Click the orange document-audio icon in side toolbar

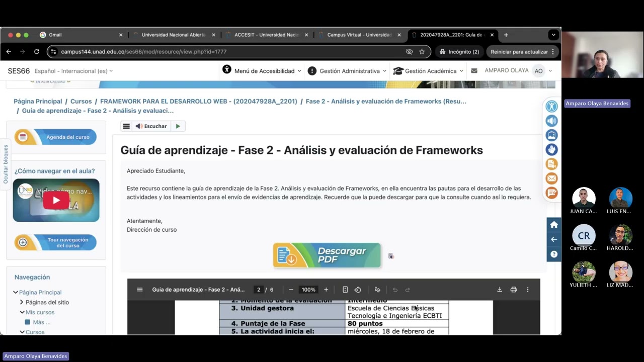(x=552, y=164)
